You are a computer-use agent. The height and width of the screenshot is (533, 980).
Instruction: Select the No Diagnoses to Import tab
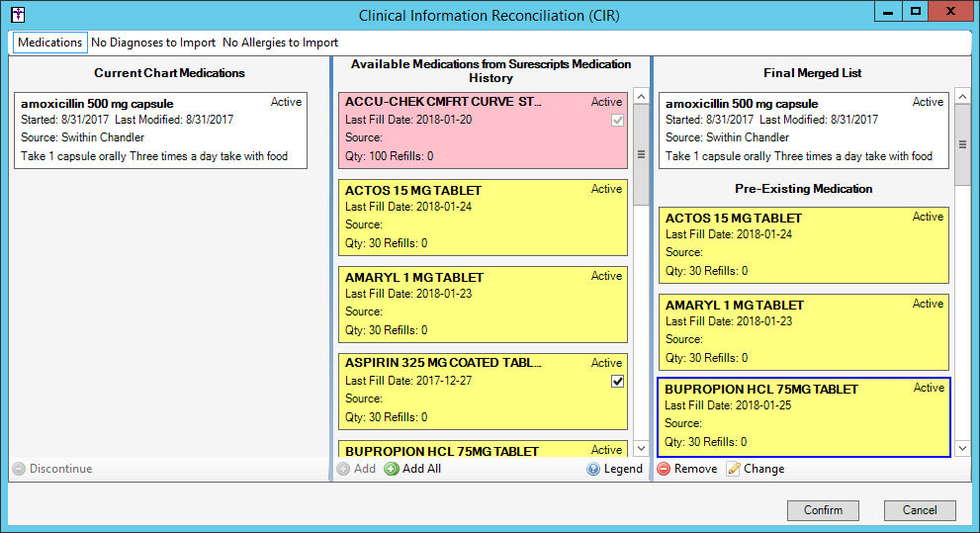coord(153,43)
